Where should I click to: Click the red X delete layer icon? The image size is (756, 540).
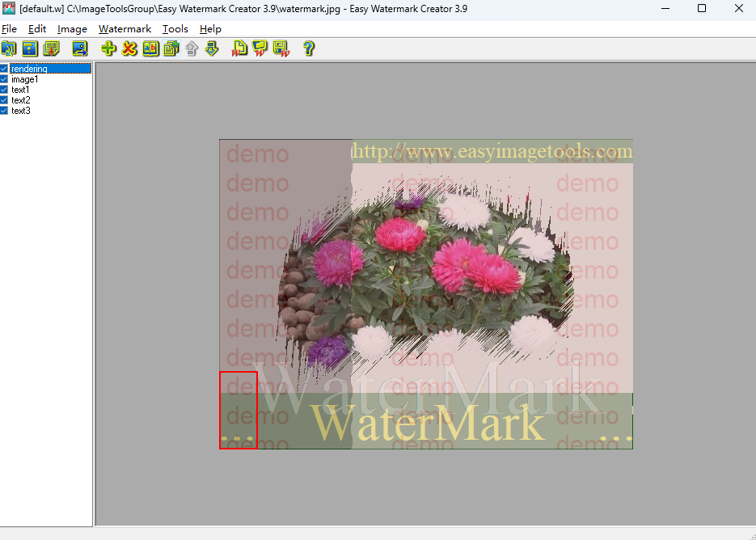click(x=129, y=49)
